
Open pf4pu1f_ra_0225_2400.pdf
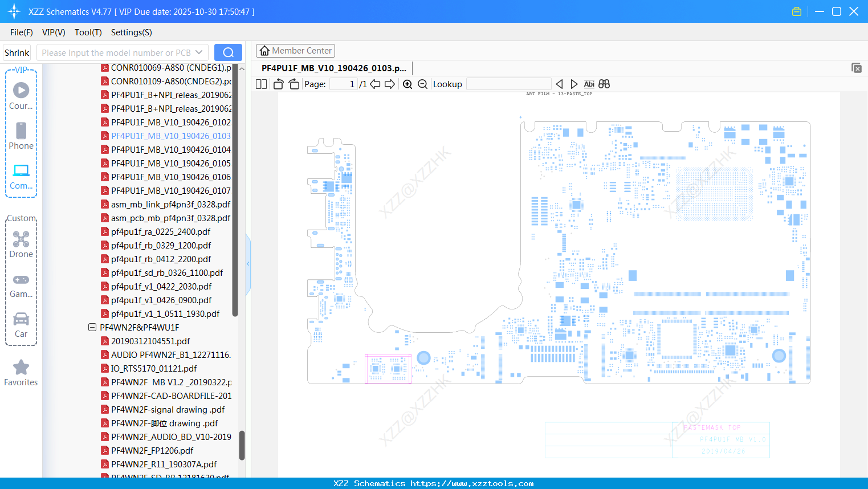pos(161,232)
